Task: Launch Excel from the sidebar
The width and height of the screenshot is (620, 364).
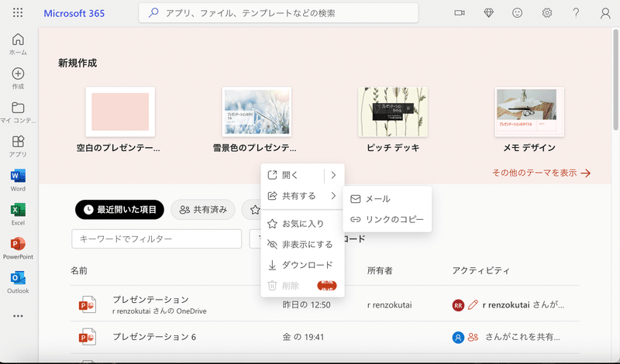Action: (18, 215)
